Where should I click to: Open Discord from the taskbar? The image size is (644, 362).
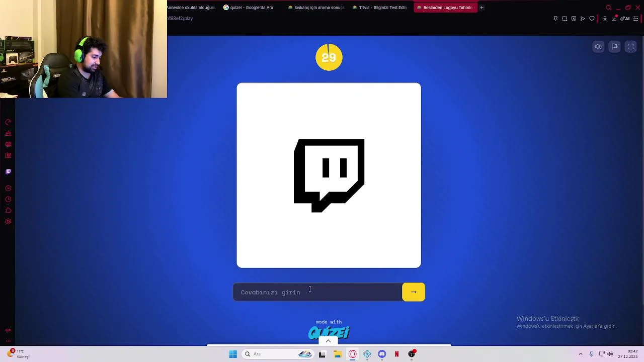382,354
